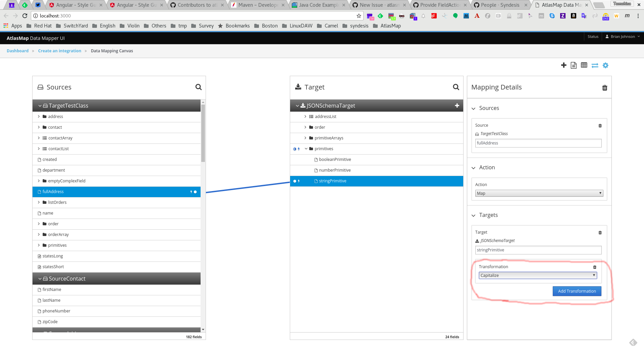Switch to the mapping table view icon

pyautogui.click(x=584, y=65)
